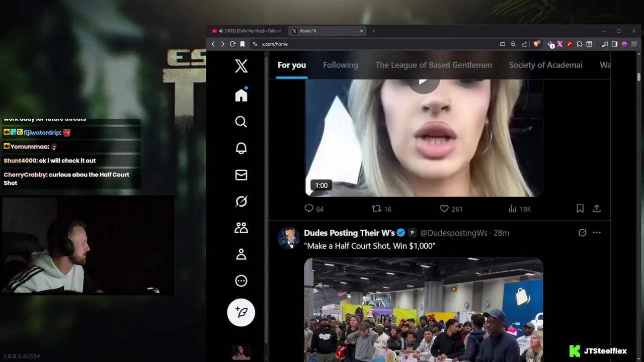Like the video post with 261 likes
Image resolution: width=644 pixels, height=362 pixels.
click(451, 209)
